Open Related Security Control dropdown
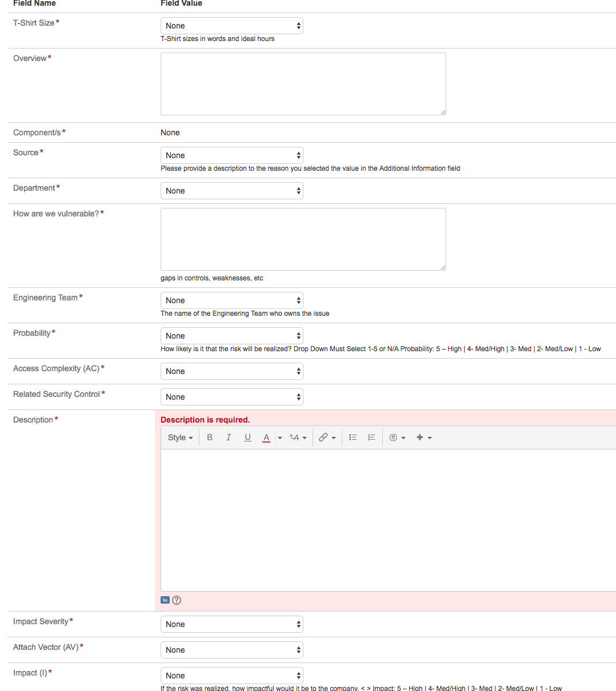 (x=232, y=397)
